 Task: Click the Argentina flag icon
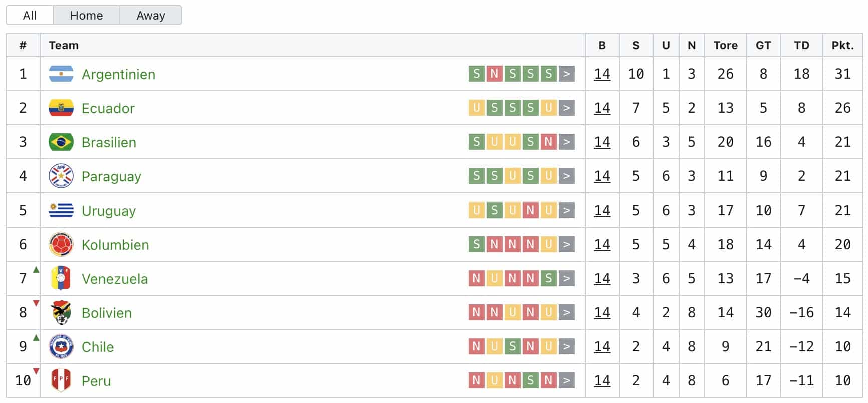pyautogui.click(x=61, y=74)
